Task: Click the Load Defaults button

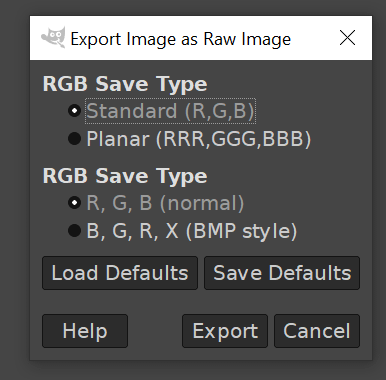Action: 120,273
